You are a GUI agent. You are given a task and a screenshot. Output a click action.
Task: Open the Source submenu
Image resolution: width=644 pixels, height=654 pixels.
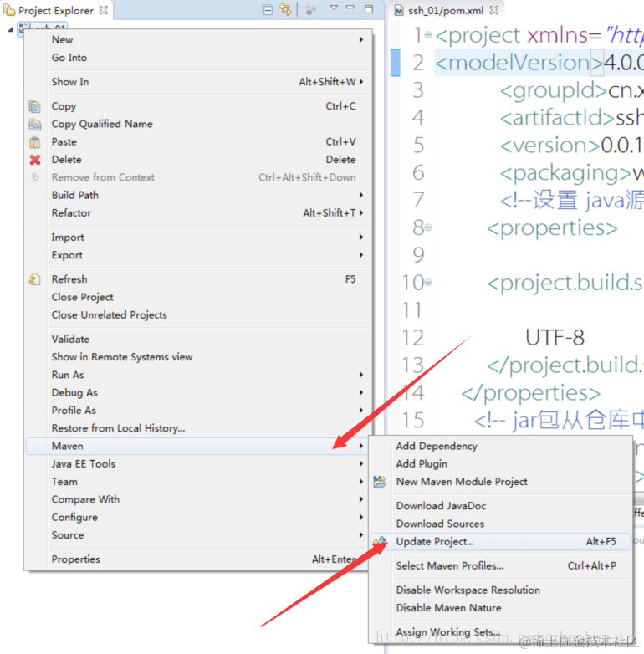(198, 535)
